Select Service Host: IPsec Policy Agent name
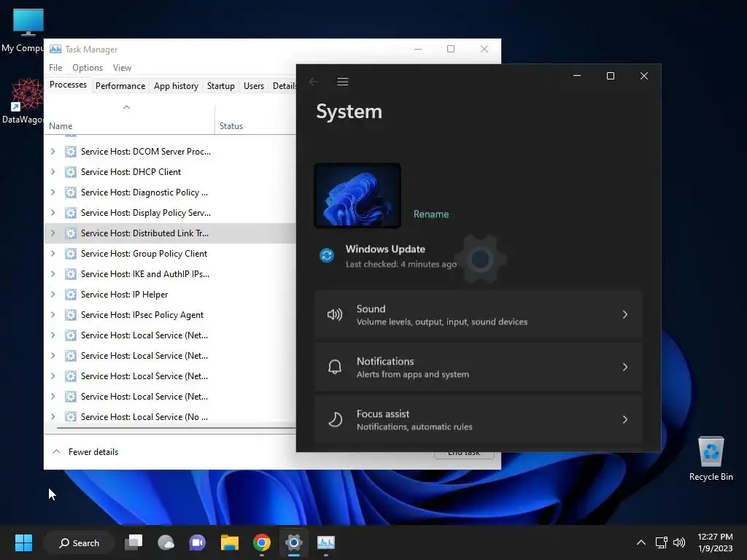 pyautogui.click(x=142, y=315)
